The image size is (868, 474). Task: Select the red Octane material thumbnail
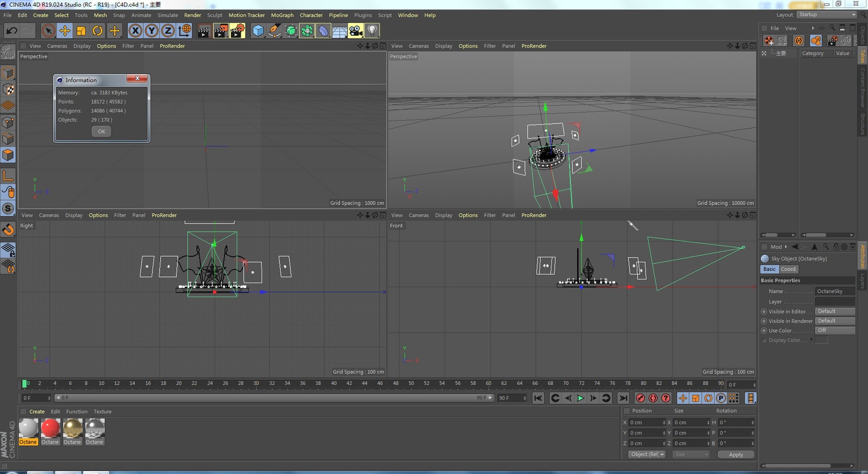point(50,428)
